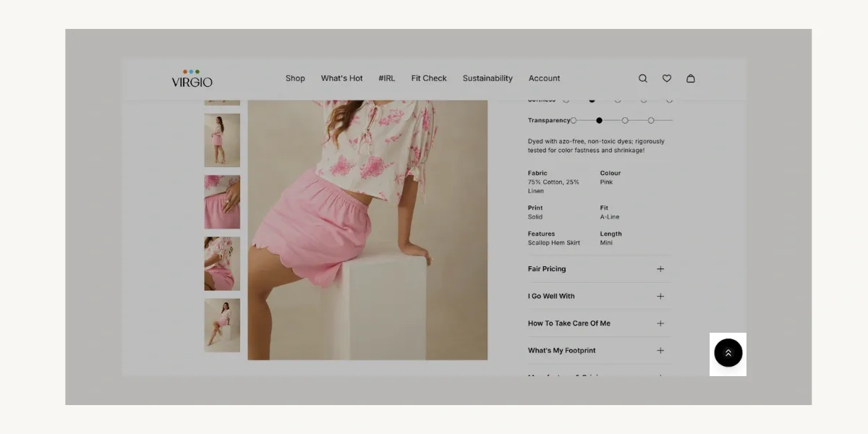Open your wishlist via the heart icon
868x434 pixels.
coord(666,78)
